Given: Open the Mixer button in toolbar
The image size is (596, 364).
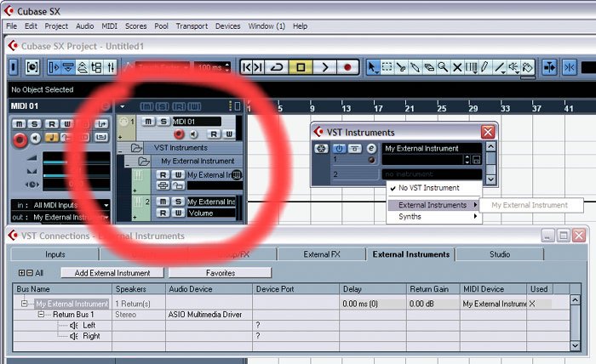Looking at the screenshot, I should 111,67.
